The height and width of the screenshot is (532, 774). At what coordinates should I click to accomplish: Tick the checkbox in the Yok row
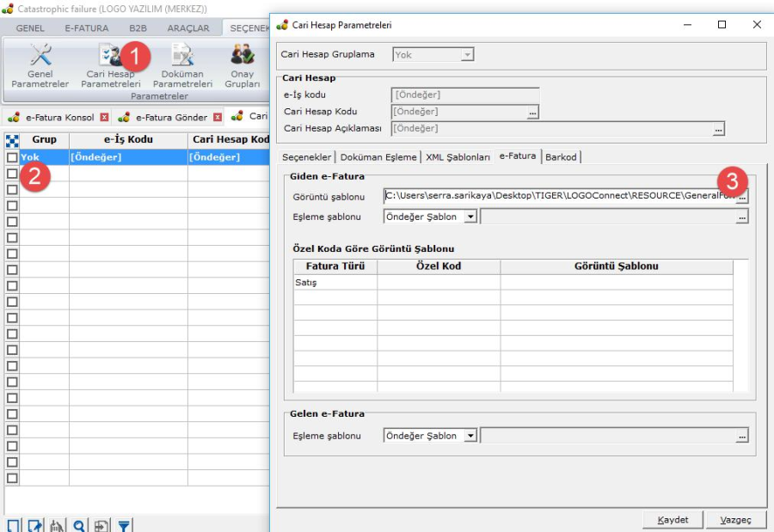point(12,157)
